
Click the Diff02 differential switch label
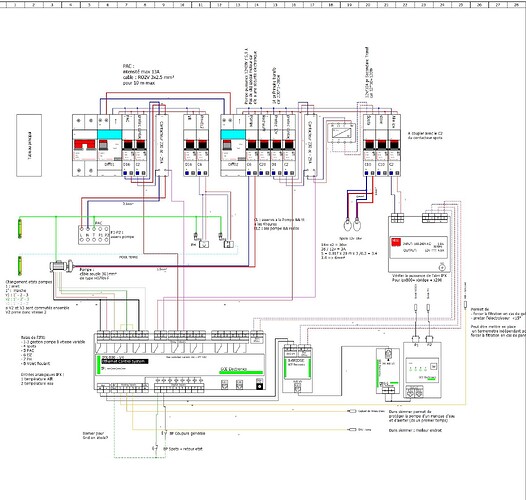(x=233, y=165)
